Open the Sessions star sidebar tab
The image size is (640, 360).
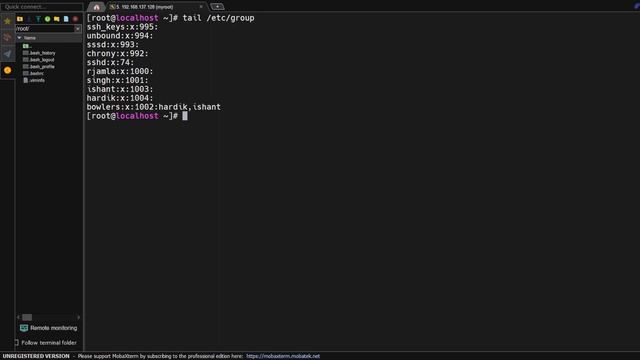click(7, 21)
